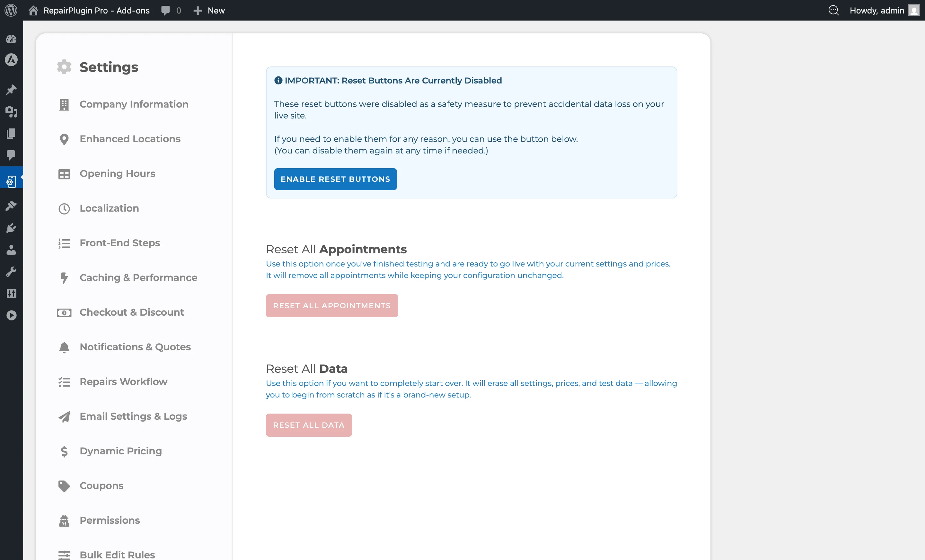Click the Enable Reset Buttons button

[x=335, y=179]
